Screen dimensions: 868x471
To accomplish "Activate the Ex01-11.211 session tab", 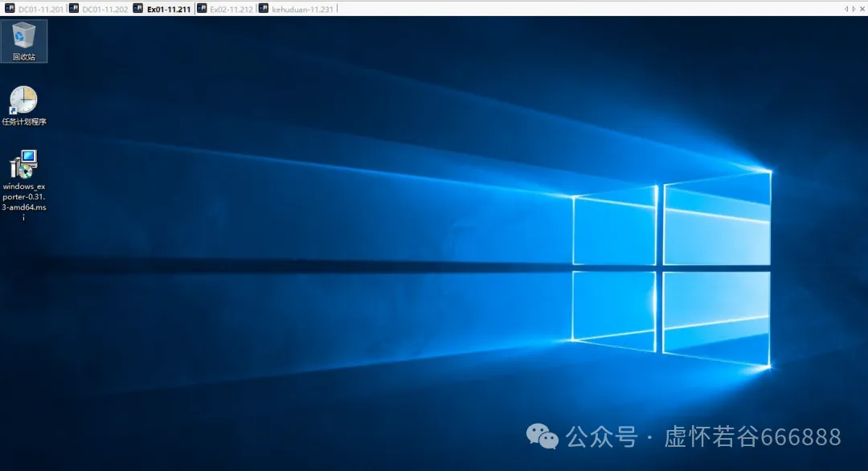I will pos(162,9).
